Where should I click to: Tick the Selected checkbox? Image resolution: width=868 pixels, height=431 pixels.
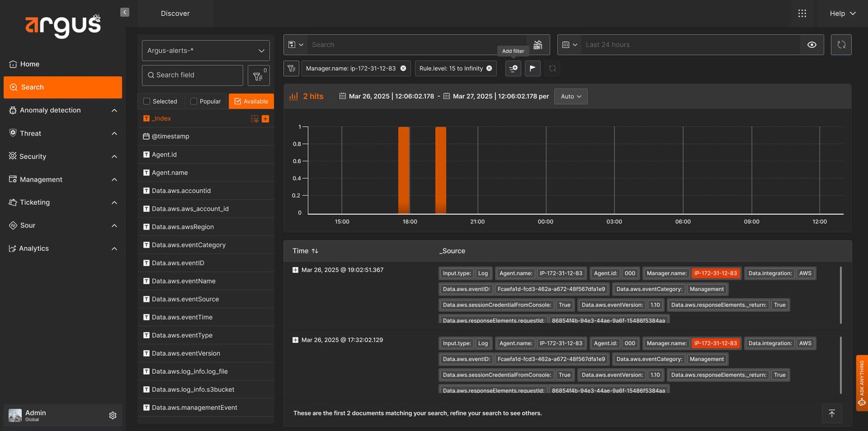146,101
